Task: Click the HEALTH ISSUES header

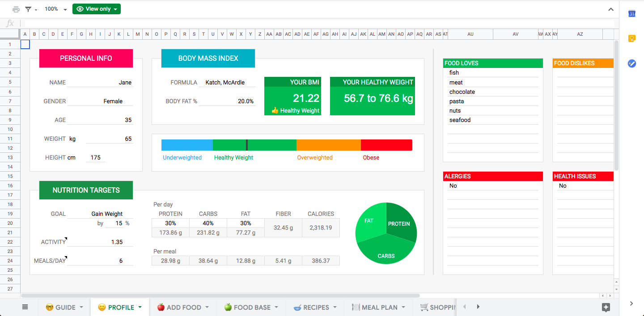Action: 583,176
